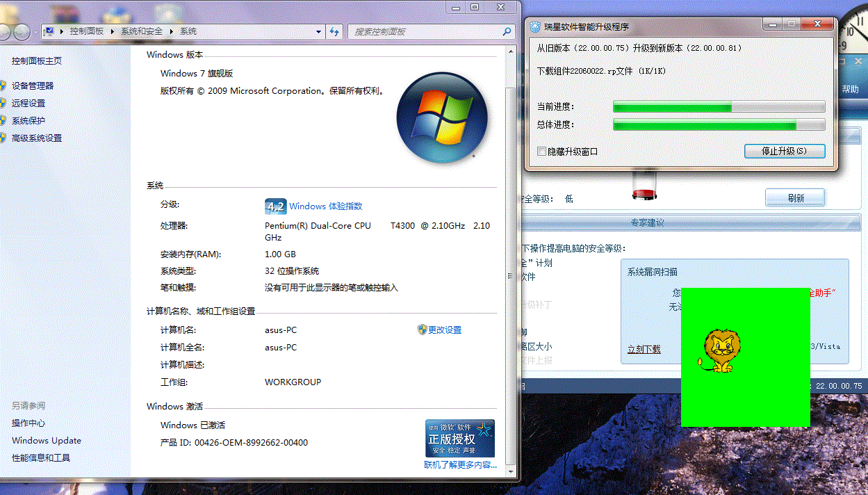Click asus-PC next to 计算机全名
This screenshot has height=495, width=868.
pyautogui.click(x=281, y=348)
